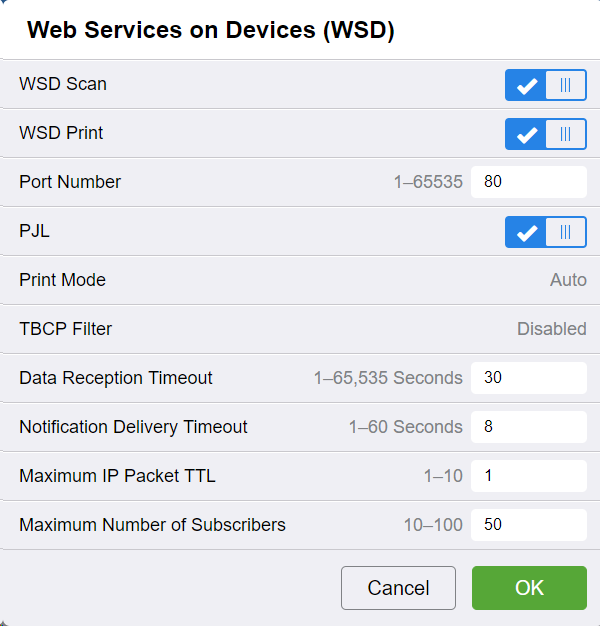Click the PJL label text
The height and width of the screenshot is (626, 600).
(34, 231)
